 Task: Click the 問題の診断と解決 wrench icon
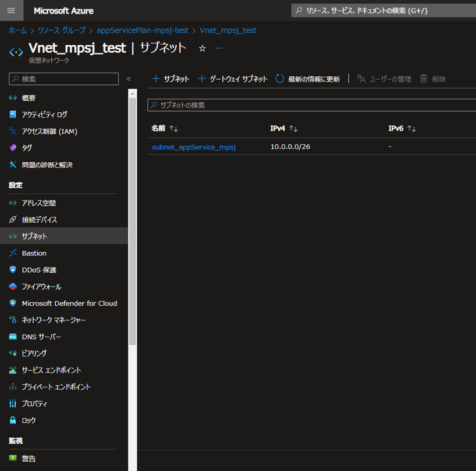[13, 165]
